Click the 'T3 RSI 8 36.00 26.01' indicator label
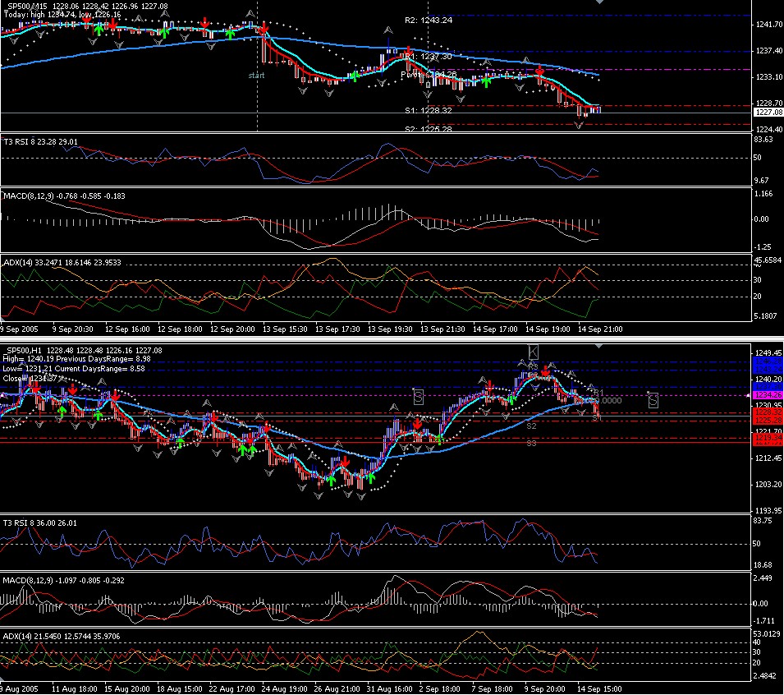Screen dimensions: 784x695 (40, 523)
